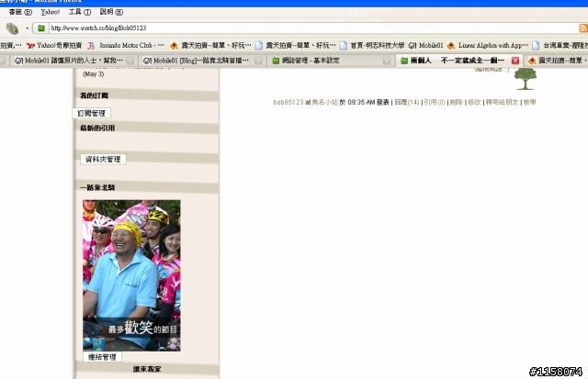Open the 說明 (H) help menu
This screenshot has width=588, height=379.
pyautogui.click(x=111, y=12)
